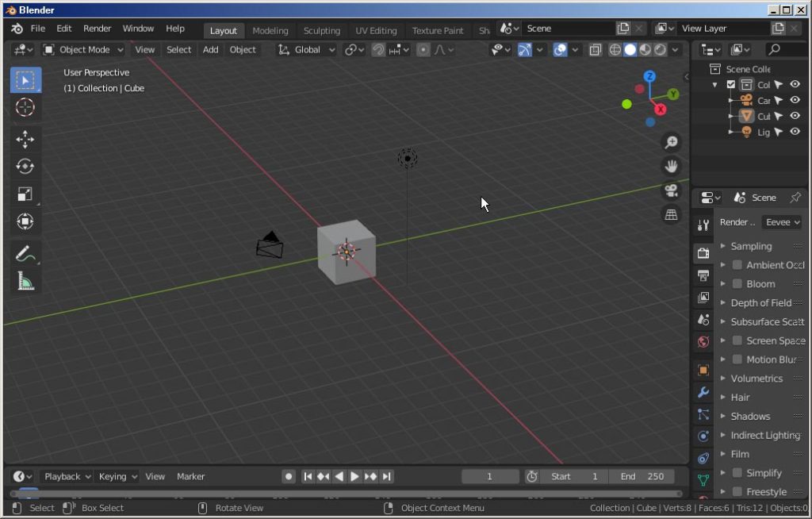Hide the Cube in the outliner
The height and width of the screenshot is (519, 812).
pos(795,116)
